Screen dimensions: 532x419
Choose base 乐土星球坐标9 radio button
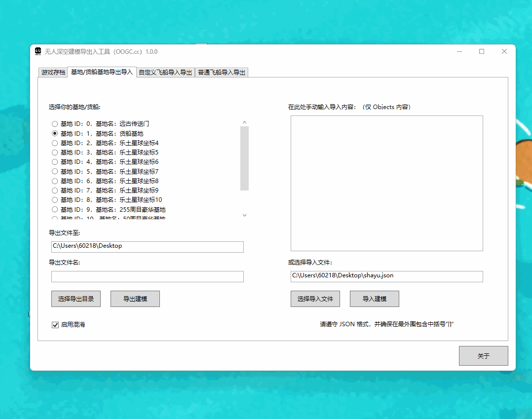click(x=55, y=190)
